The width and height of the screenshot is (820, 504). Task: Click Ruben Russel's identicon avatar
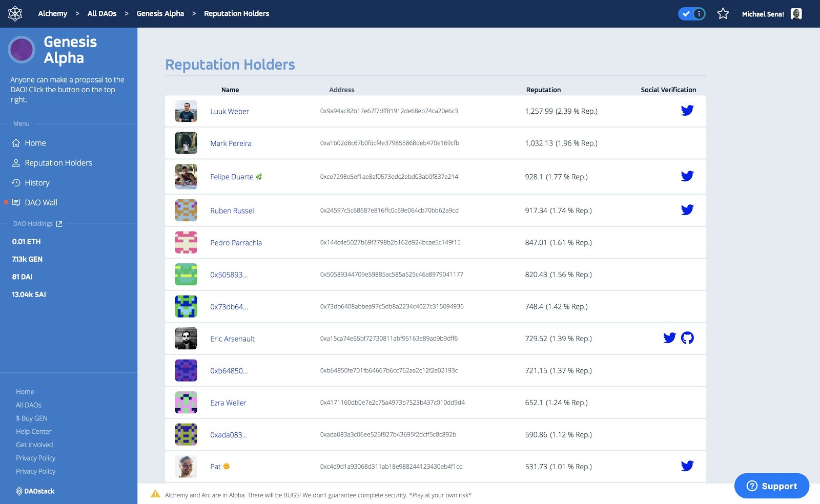coord(186,211)
